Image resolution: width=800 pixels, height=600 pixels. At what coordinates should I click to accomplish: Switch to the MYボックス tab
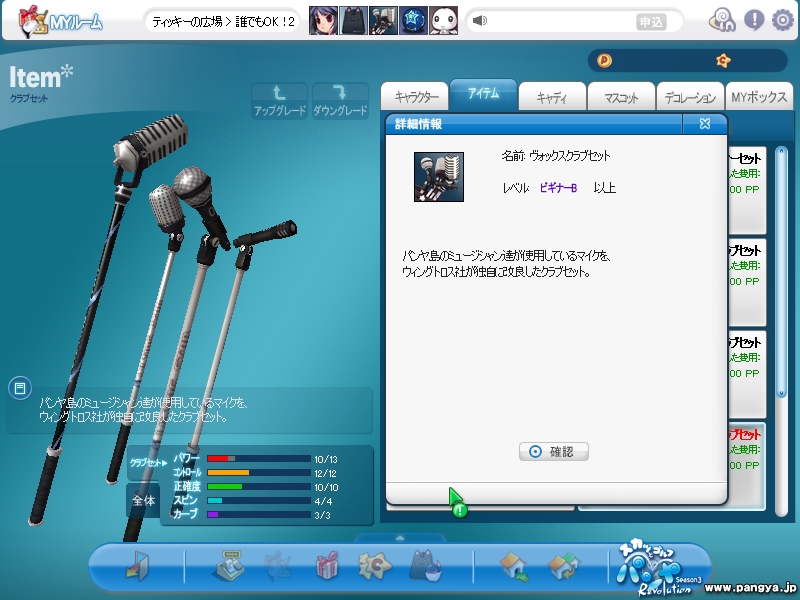(x=759, y=96)
